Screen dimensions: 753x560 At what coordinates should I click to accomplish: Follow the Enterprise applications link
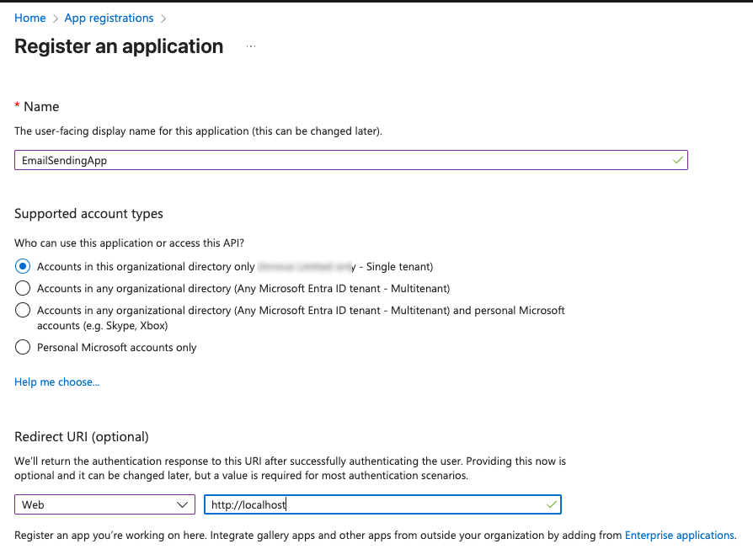point(680,535)
